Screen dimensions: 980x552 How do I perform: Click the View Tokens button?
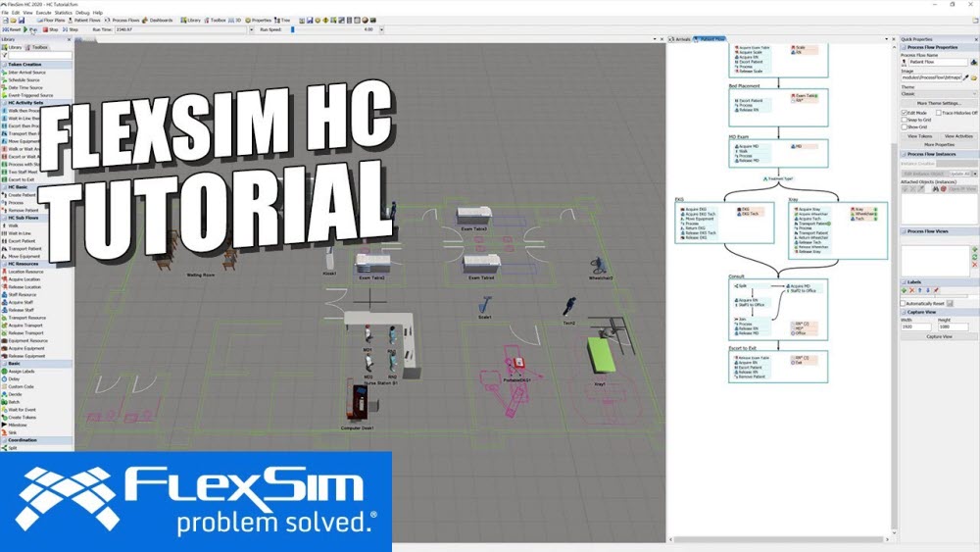pyautogui.click(x=919, y=135)
